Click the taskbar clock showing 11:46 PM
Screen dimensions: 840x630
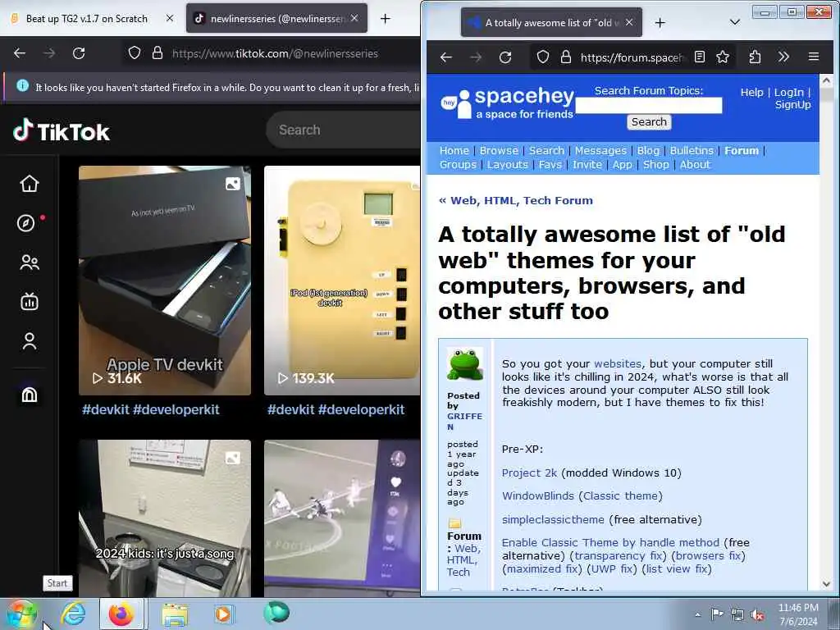coord(798,614)
